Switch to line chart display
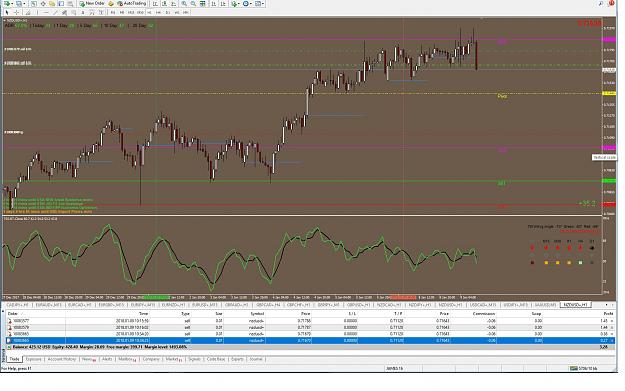The width and height of the screenshot is (625, 391). point(173,4)
